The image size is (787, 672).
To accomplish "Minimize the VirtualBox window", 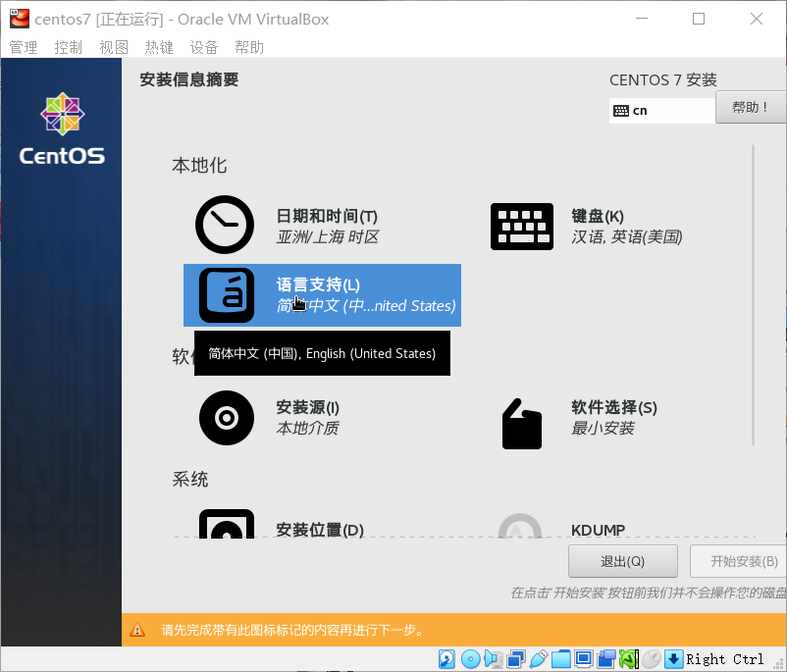I will tap(642, 19).
